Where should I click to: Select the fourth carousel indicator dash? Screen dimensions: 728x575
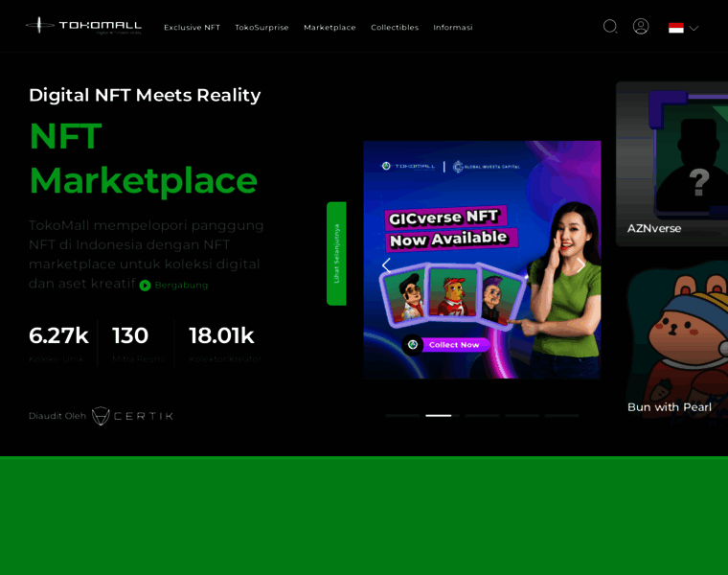pos(522,416)
